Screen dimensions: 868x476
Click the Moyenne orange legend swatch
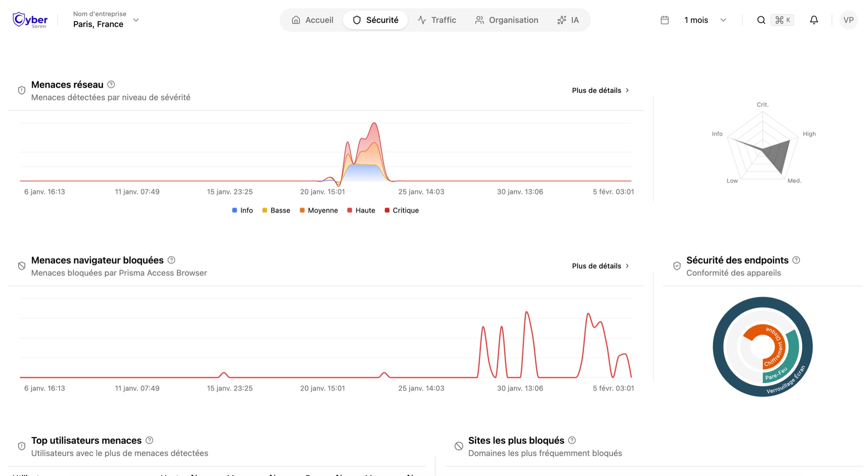pyautogui.click(x=302, y=210)
